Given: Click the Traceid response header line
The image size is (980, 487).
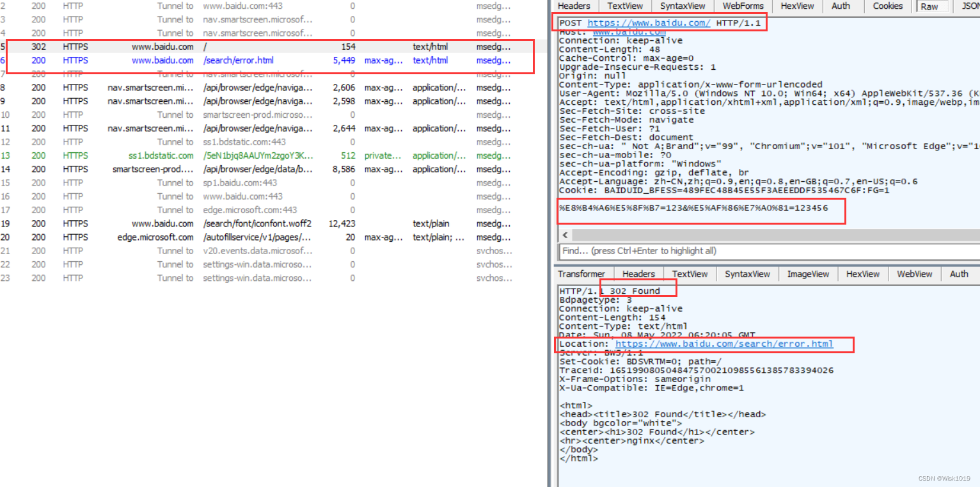Looking at the screenshot, I should 696,370.
